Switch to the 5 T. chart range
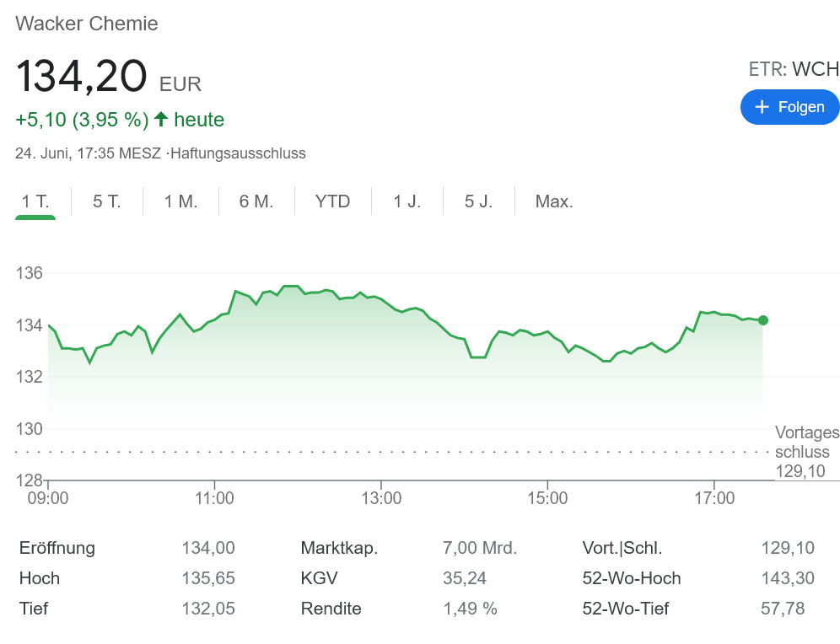840x644 pixels. point(107,201)
